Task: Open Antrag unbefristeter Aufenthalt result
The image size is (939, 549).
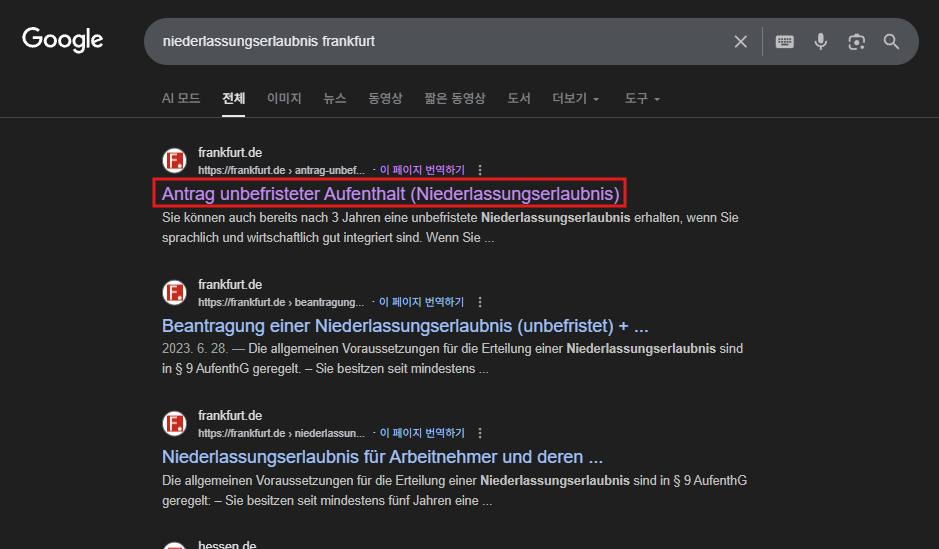Action: pos(390,193)
